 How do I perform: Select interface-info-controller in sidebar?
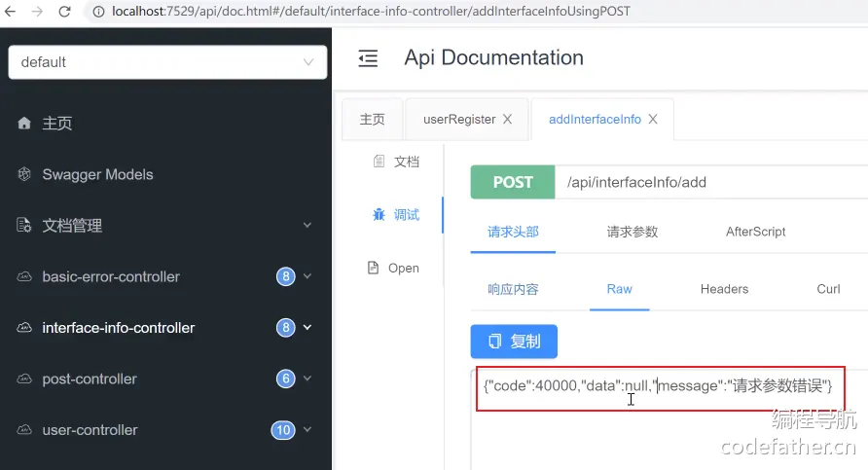coord(119,328)
